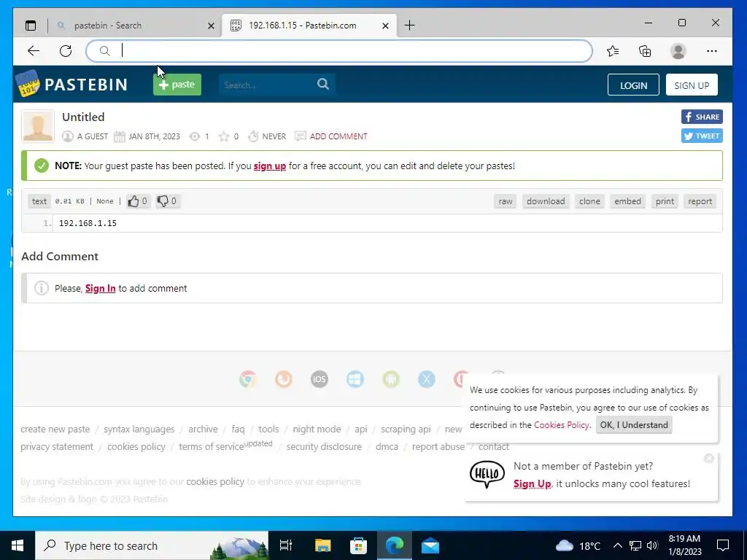Open File Explorer from taskbar
The image size is (747, 560).
[322, 545]
